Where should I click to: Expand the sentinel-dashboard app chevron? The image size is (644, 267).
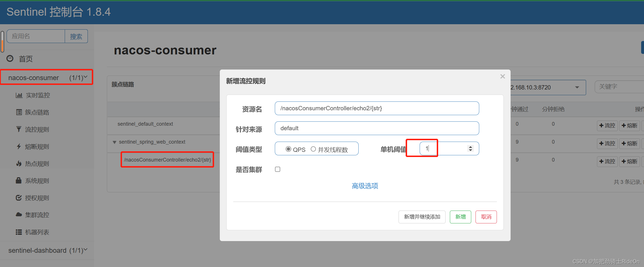pos(86,250)
